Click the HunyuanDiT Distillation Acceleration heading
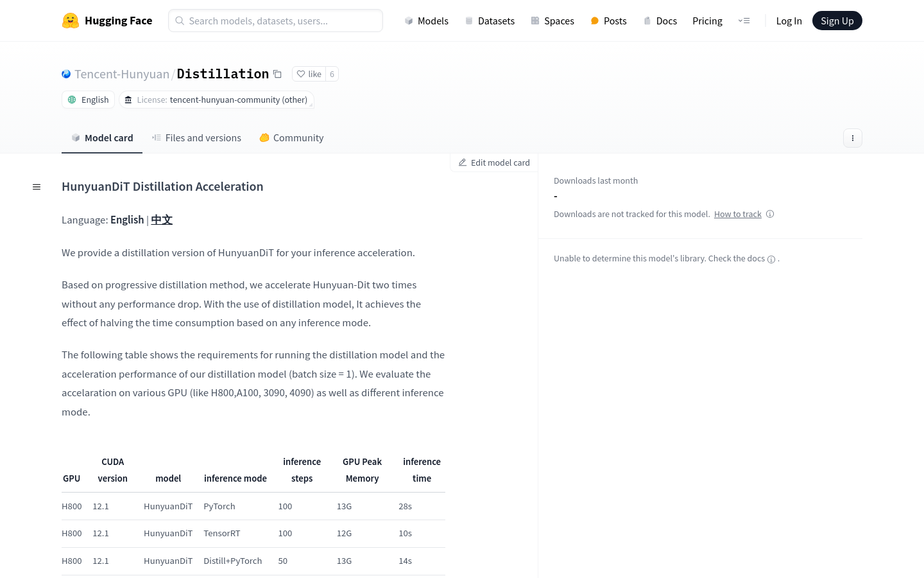This screenshot has height=578, width=924. pos(162,186)
